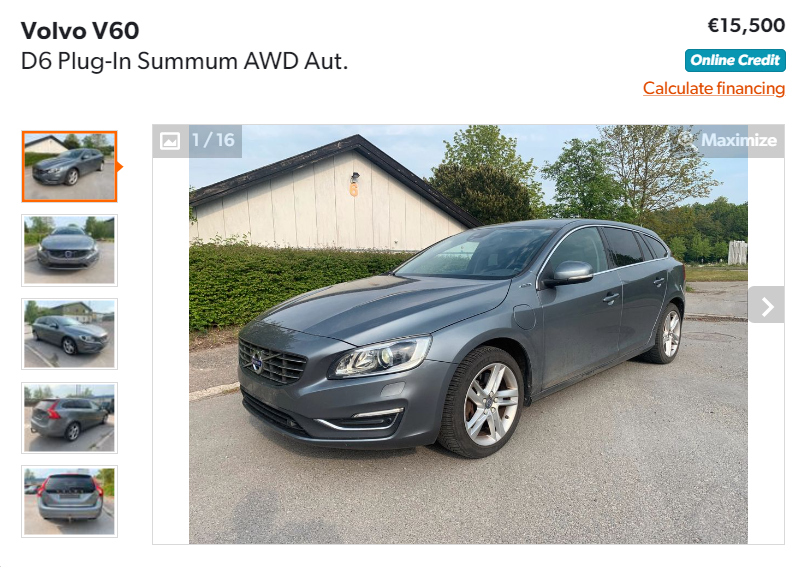805x567 pixels.
Task: Go to the next photo with the right chevron
Action: click(767, 305)
